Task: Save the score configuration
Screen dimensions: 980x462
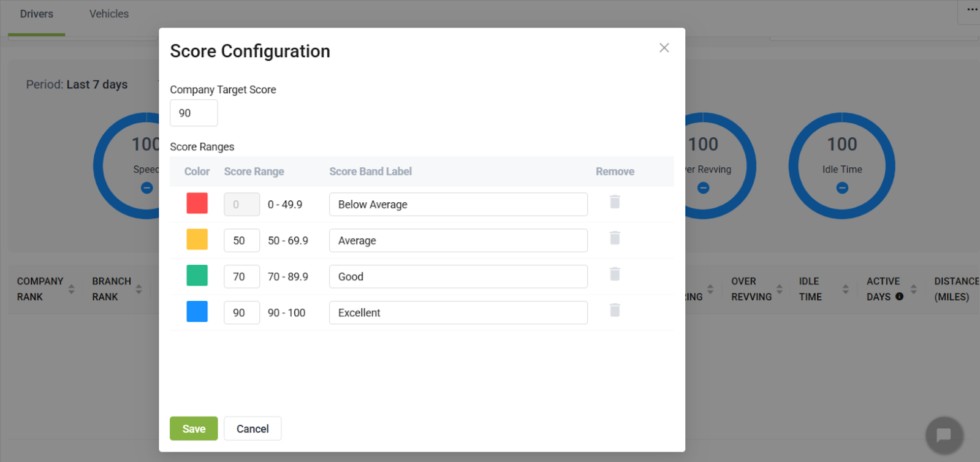Action: [x=194, y=428]
